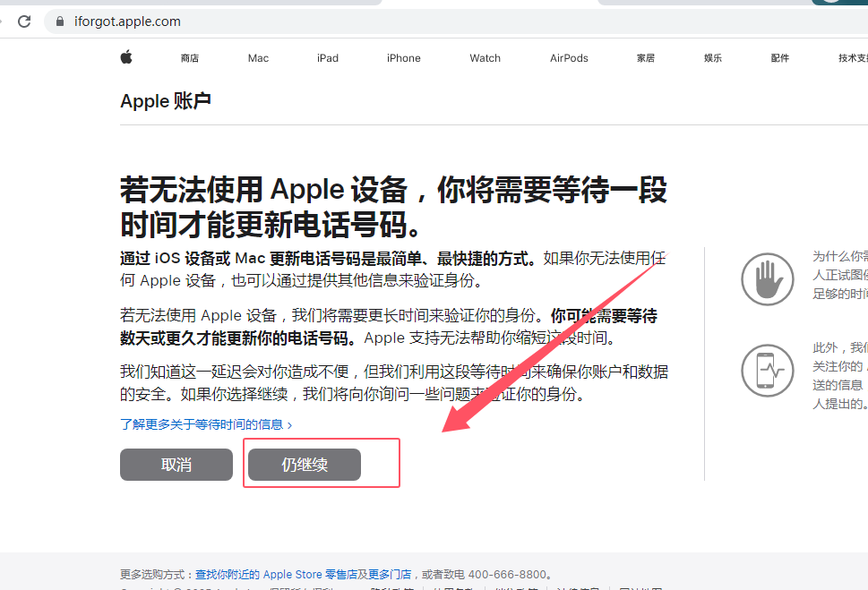Choose iPhone from the navigation bar
Image resolution: width=868 pixels, height=590 pixels.
pyautogui.click(x=404, y=58)
